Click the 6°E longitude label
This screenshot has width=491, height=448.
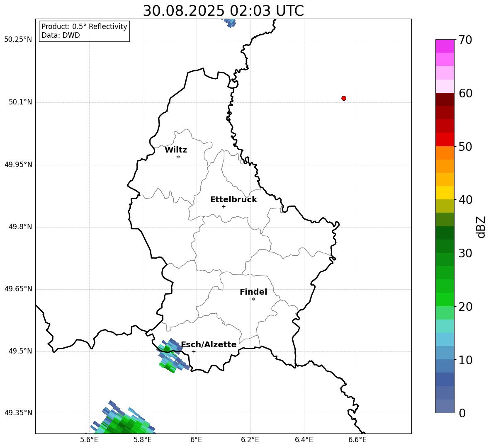(x=196, y=440)
